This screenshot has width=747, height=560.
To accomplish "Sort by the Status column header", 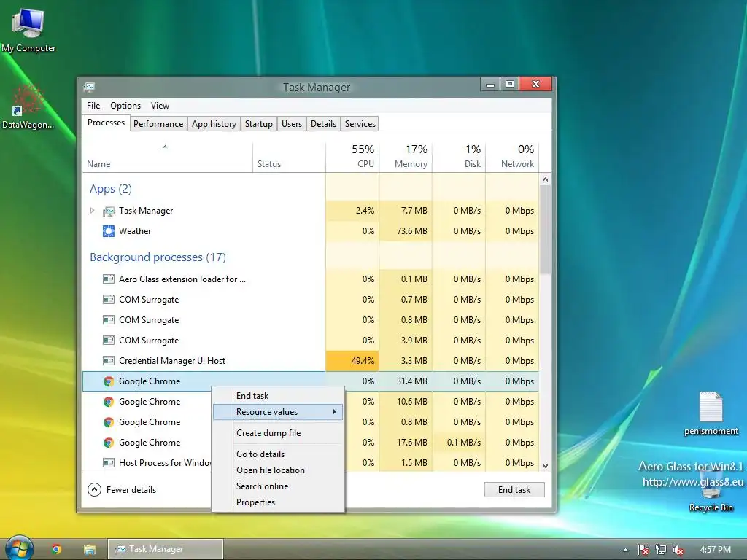I will [x=289, y=157].
